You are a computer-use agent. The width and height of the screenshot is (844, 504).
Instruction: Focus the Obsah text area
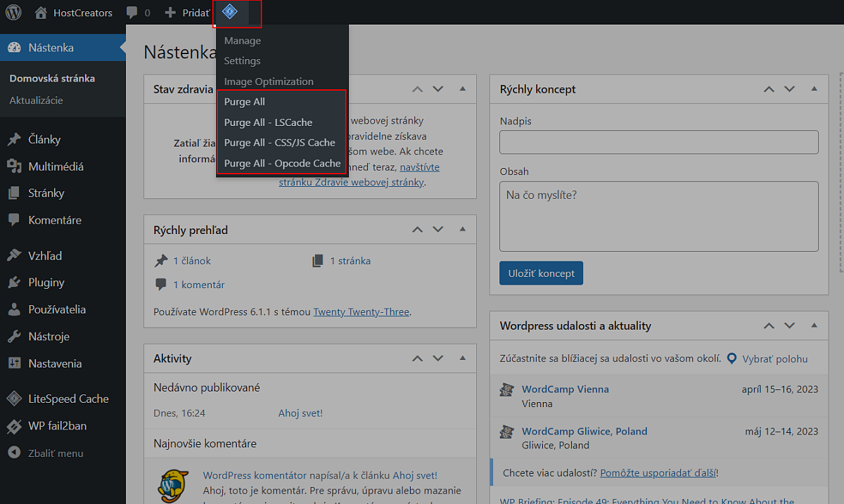[x=659, y=217]
